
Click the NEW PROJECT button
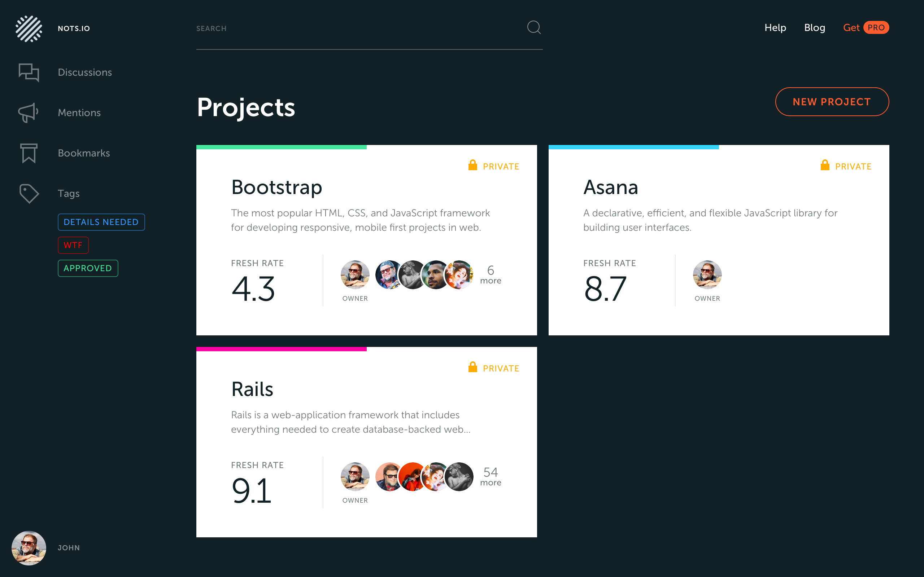click(832, 102)
